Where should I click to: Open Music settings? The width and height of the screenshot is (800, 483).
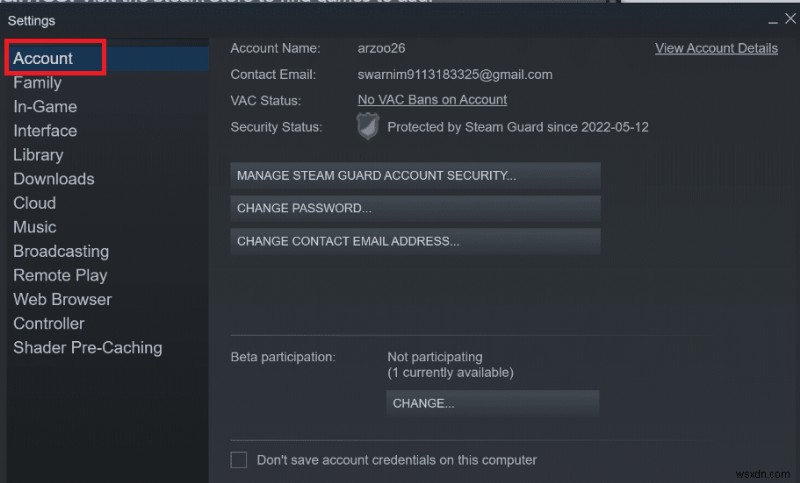[x=35, y=227]
